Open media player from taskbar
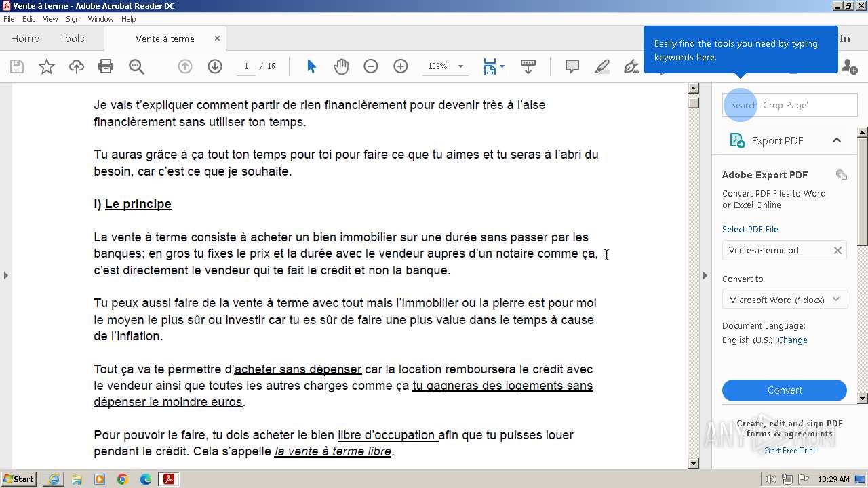 point(100,479)
